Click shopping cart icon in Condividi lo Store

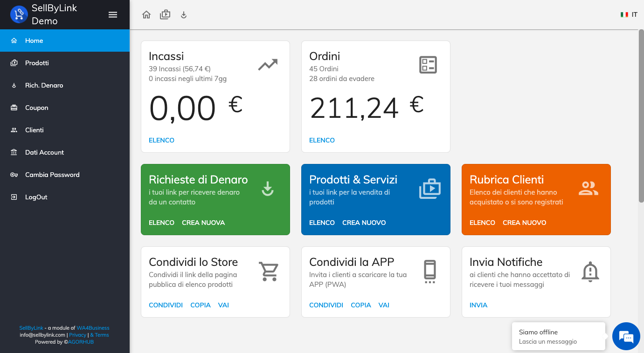click(269, 271)
